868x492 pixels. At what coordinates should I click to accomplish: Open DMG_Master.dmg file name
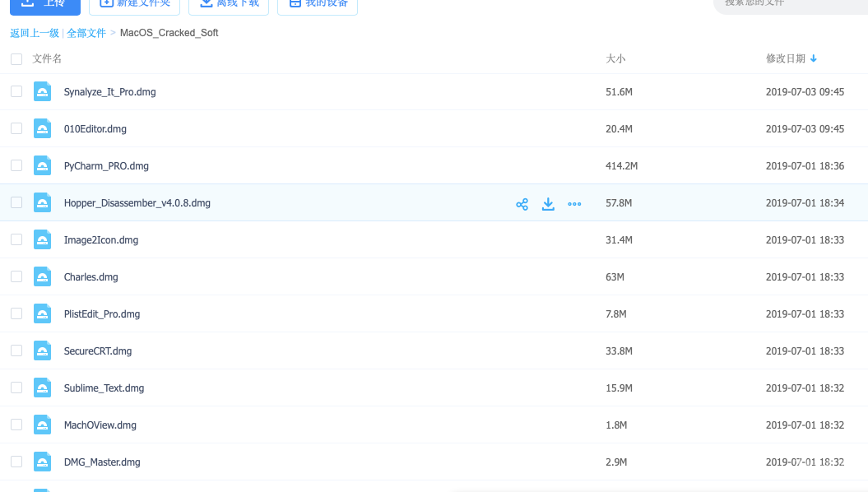click(x=102, y=462)
